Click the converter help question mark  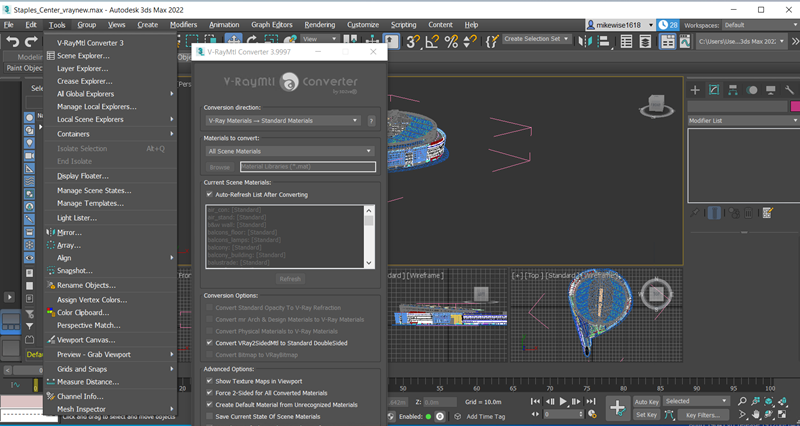[371, 120]
